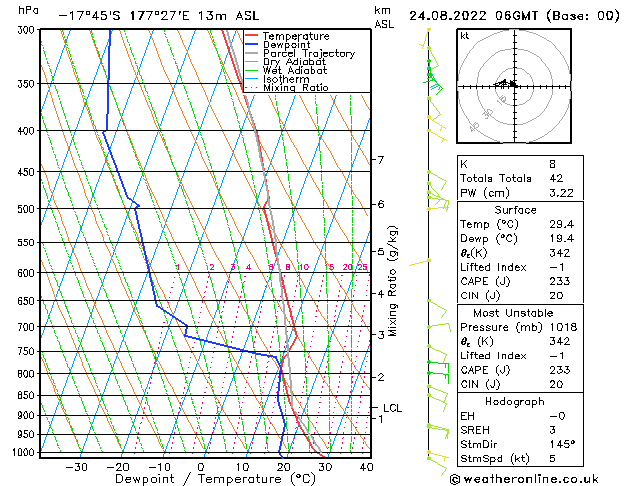Click the '700' hPa pressure label
This screenshot has width=629, height=486.
pyautogui.click(x=27, y=327)
